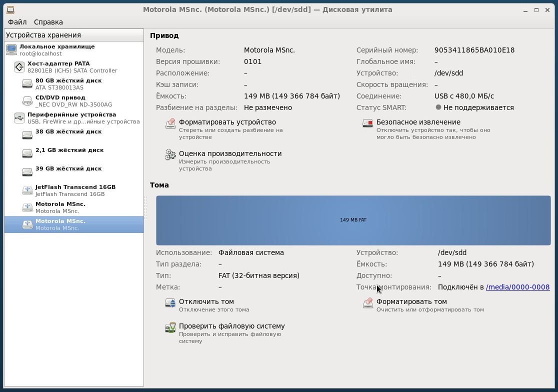Select the PATA host adapter icon
Viewport: 558px width, 392px height.
tap(19, 67)
